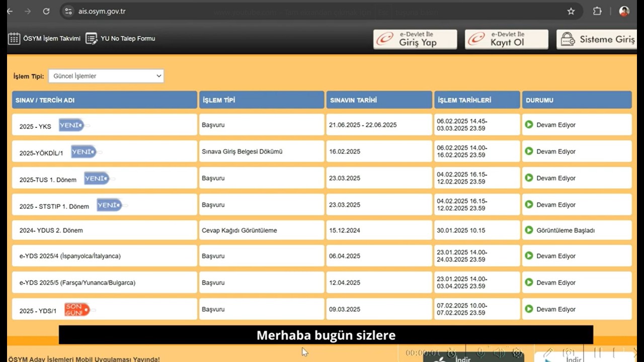Click the green status icon for 2025-TUS
Screen dimensions: 644x362
[529, 177]
